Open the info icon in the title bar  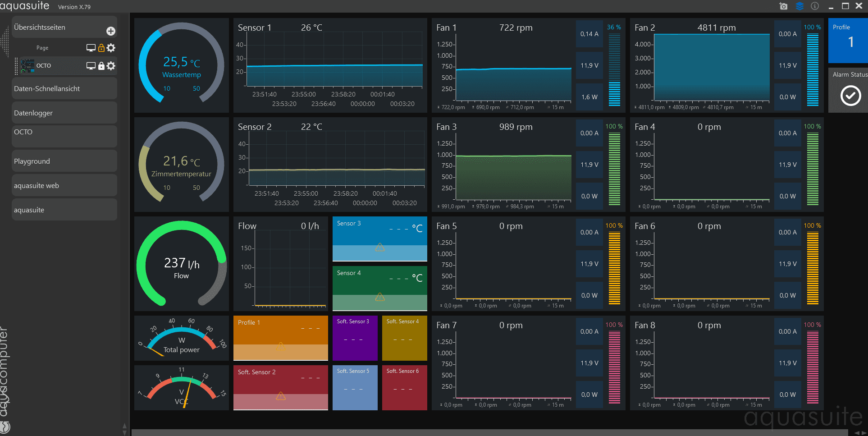point(815,6)
